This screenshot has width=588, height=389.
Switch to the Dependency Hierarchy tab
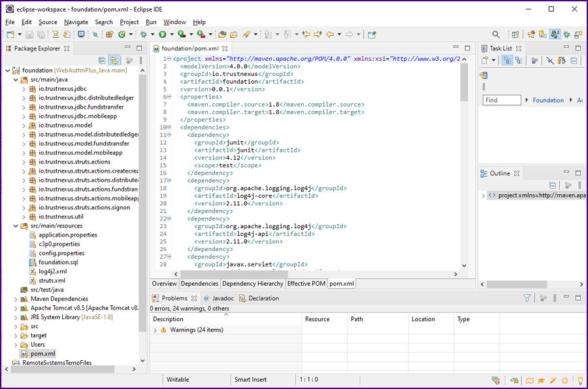coord(253,284)
